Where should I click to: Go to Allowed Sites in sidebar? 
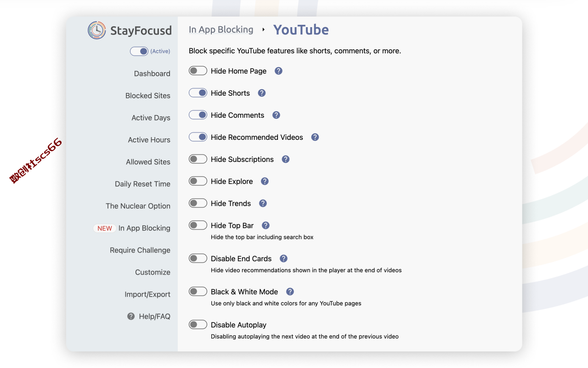pyautogui.click(x=148, y=162)
